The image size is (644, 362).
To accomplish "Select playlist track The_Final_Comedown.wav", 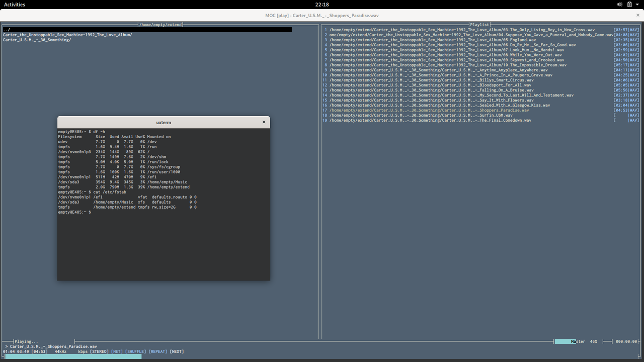I will pyautogui.click(x=430, y=120).
